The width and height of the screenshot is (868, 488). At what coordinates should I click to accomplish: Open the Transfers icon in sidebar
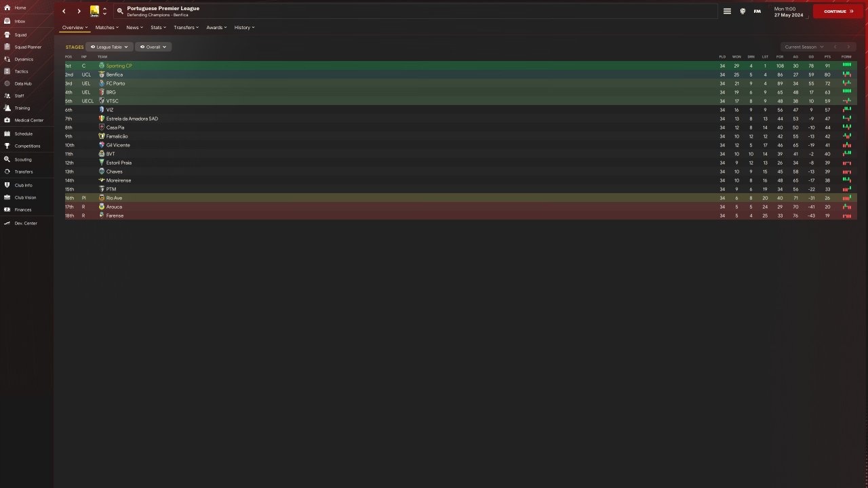pyautogui.click(x=7, y=171)
